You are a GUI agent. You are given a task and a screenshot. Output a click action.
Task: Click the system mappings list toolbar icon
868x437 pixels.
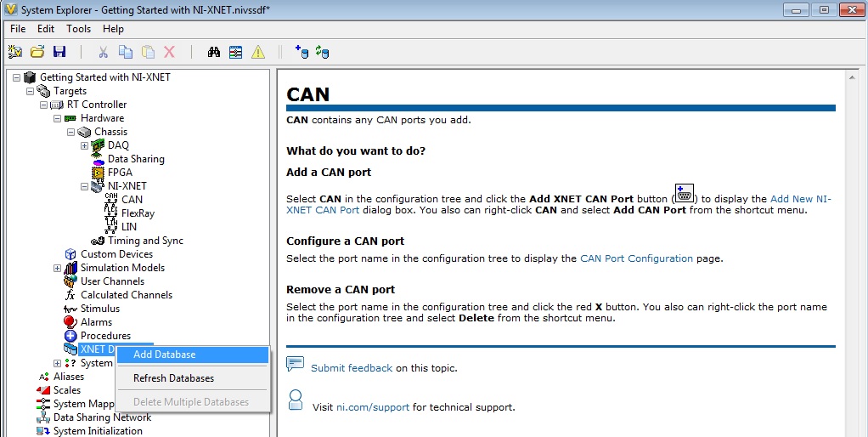pyautogui.click(x=236, y=52)
